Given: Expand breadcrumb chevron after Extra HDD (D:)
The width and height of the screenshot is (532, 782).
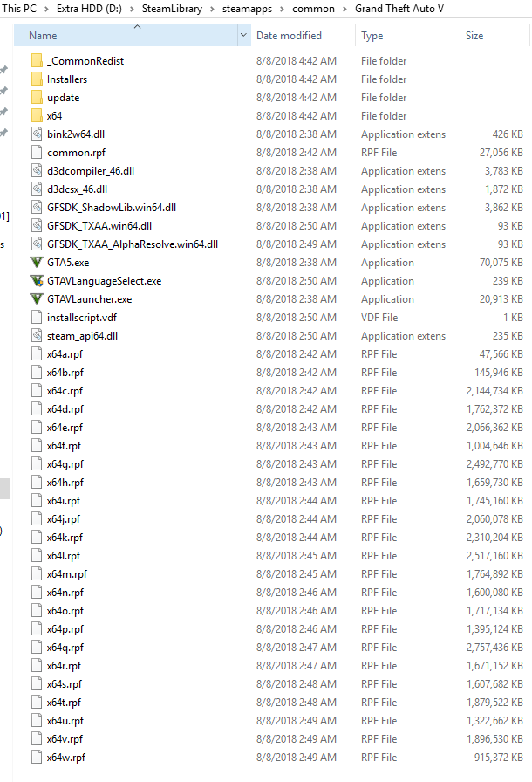Looking at the screenshot, I should tap(132, 9).
